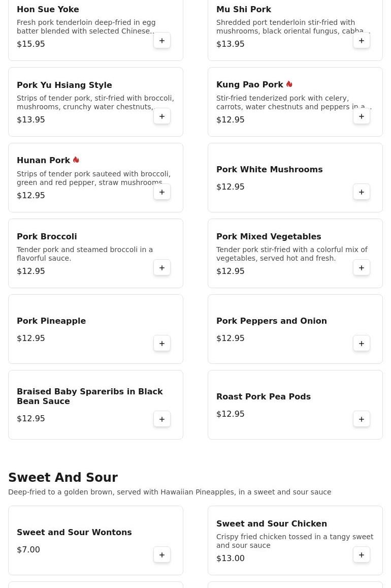Select Braised Baby Spareribs in Black Bean Sauce title
The image size is (391, 588).
(89, 396)
